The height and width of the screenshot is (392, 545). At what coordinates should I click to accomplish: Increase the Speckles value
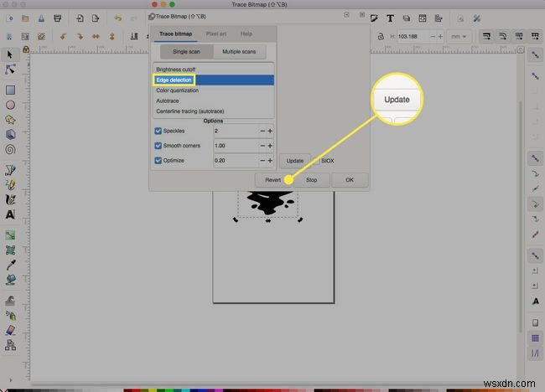coord(270,131)
